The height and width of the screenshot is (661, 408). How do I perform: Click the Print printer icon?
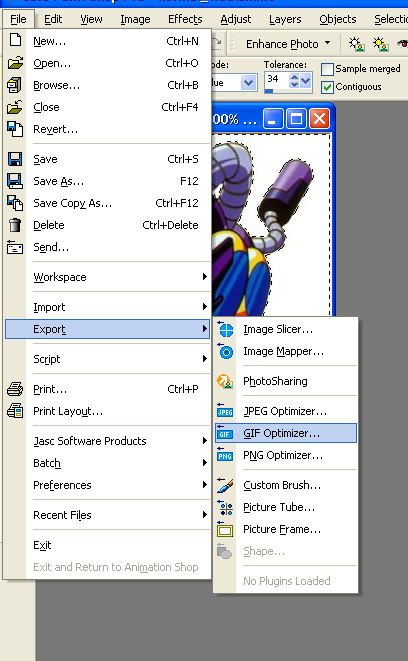[x=15, y=389]
